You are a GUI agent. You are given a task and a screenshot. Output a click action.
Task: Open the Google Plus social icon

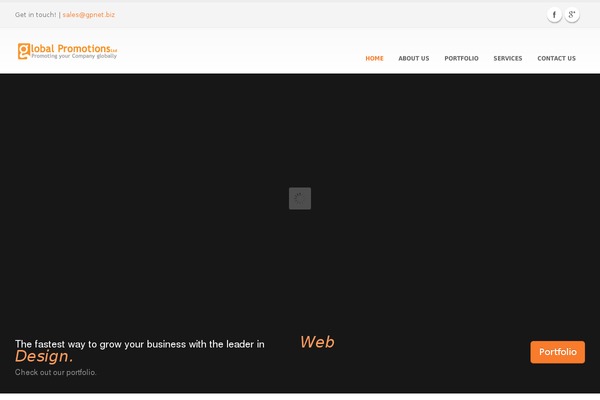pyautogui.click(x=572, y=15)
